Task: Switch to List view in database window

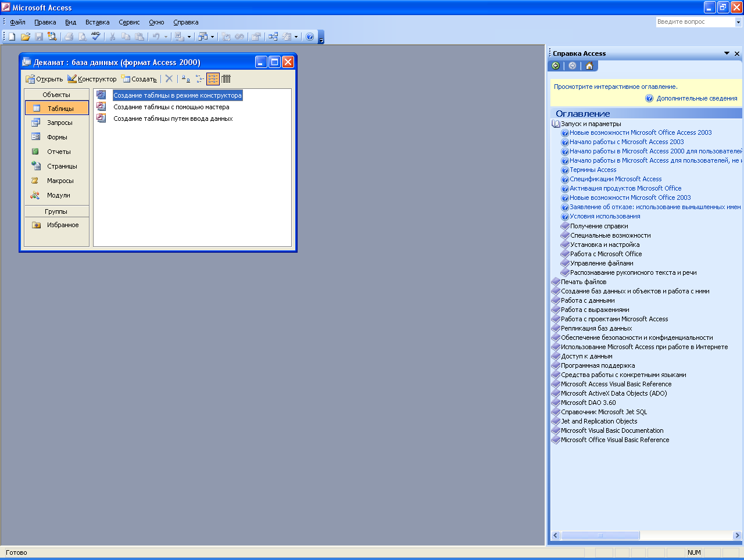Action: pyautogui.click(x=213, y=78)
